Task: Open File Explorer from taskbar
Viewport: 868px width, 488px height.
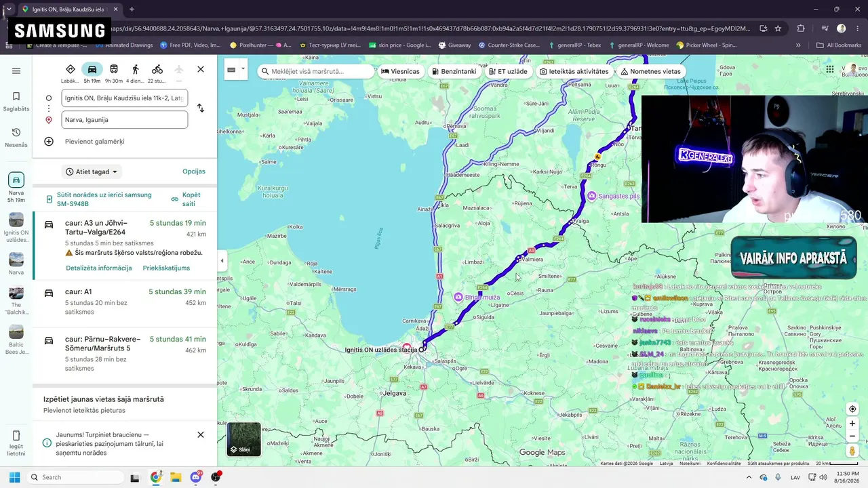Action: (176, 477)
